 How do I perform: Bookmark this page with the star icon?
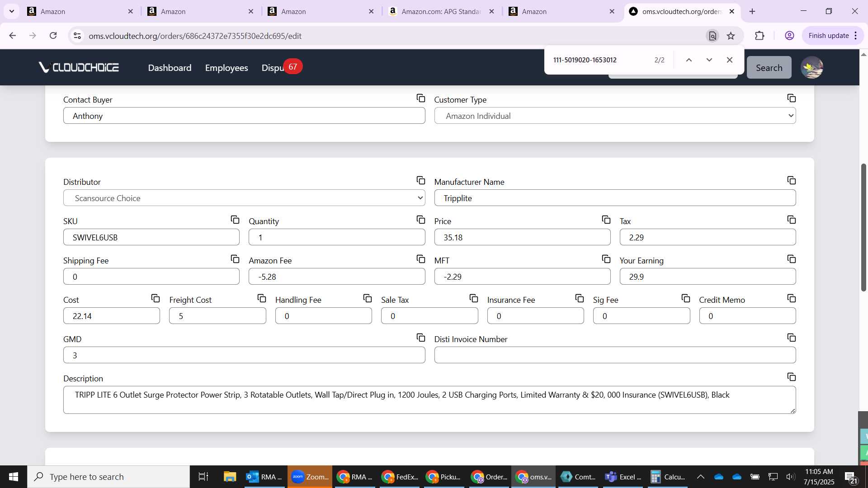[731, 36]
